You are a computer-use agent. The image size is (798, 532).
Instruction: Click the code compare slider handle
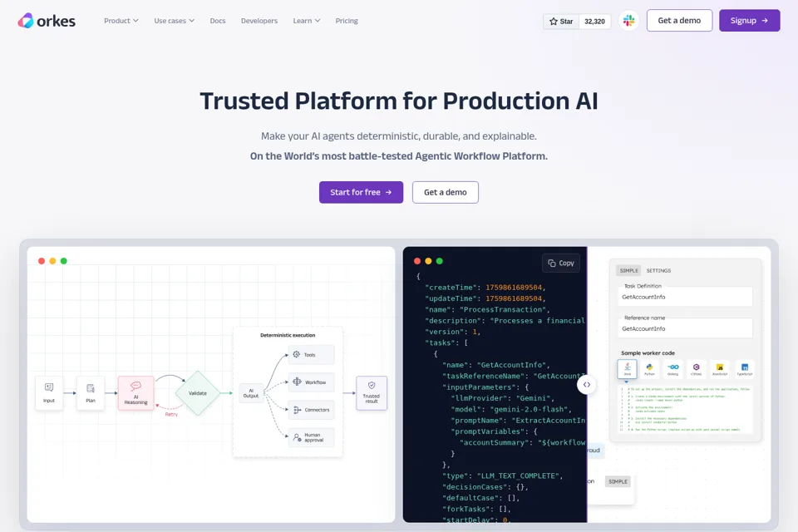tap(587, 384)
